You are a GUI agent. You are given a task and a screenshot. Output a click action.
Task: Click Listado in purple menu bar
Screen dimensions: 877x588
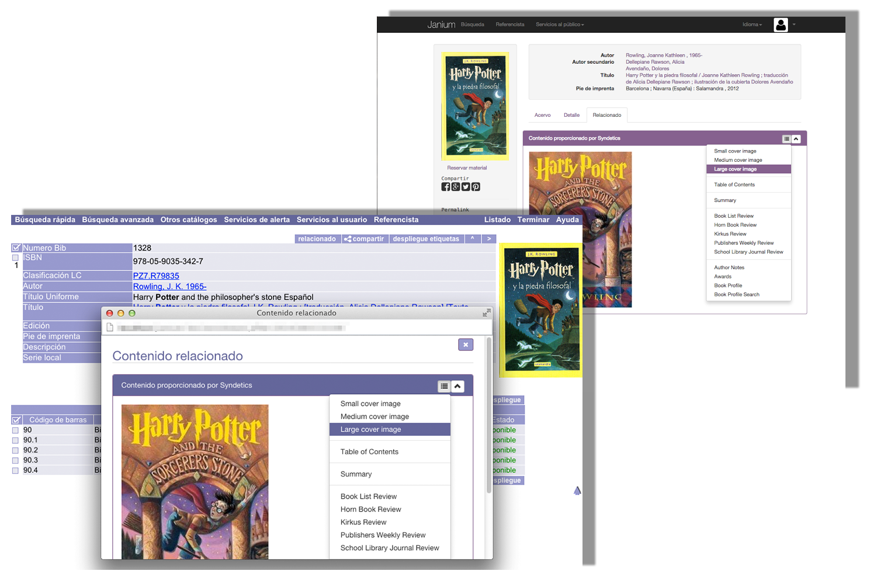(x=497, y=220)
